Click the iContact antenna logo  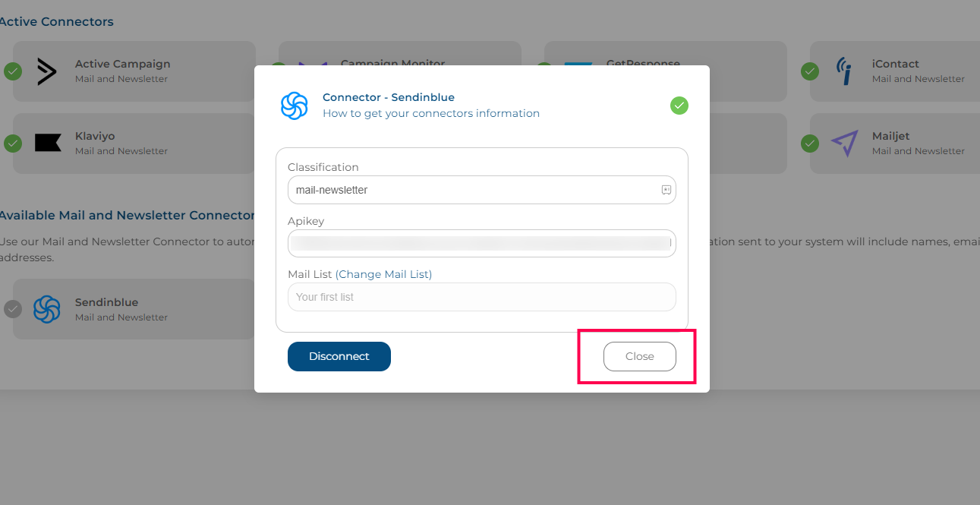coord(844,71)
